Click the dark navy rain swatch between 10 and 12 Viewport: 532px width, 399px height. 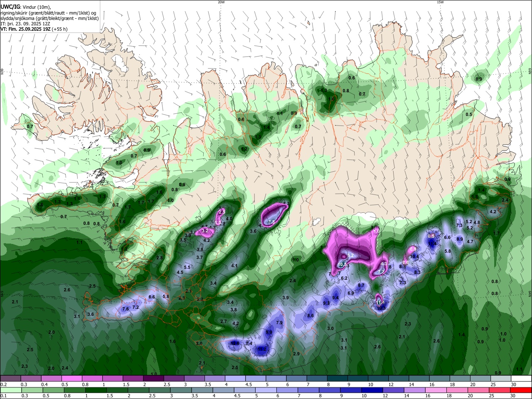click(x=372, y=390)
